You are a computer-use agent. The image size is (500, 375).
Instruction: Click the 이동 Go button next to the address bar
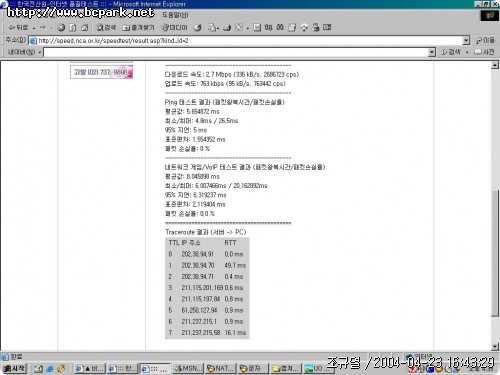click(x=485, y=40)
